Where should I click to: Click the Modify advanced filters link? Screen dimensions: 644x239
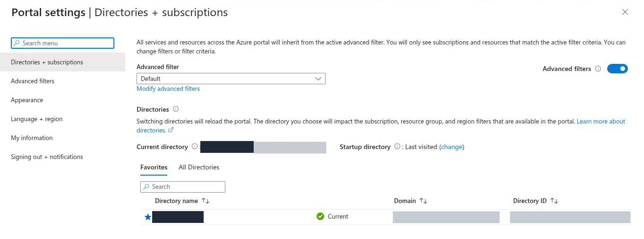tap(168, 89)
